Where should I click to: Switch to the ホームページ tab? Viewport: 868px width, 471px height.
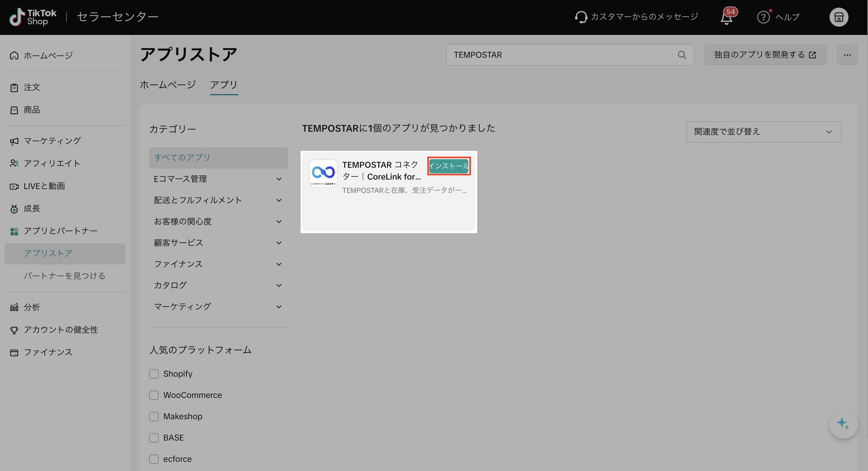[167, 85]
